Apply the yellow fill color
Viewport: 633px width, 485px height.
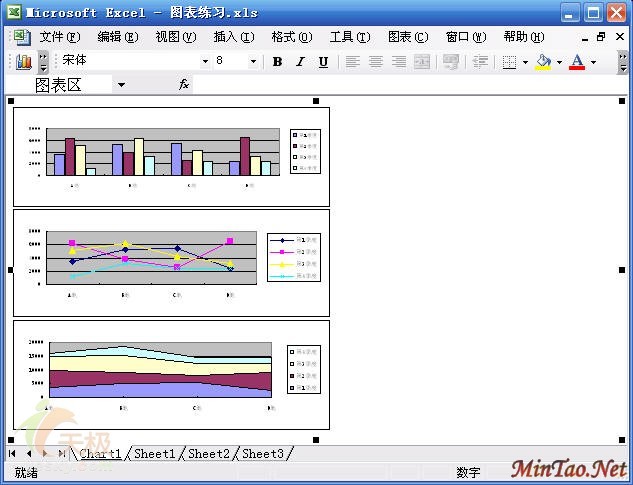(x=543, y=62)
